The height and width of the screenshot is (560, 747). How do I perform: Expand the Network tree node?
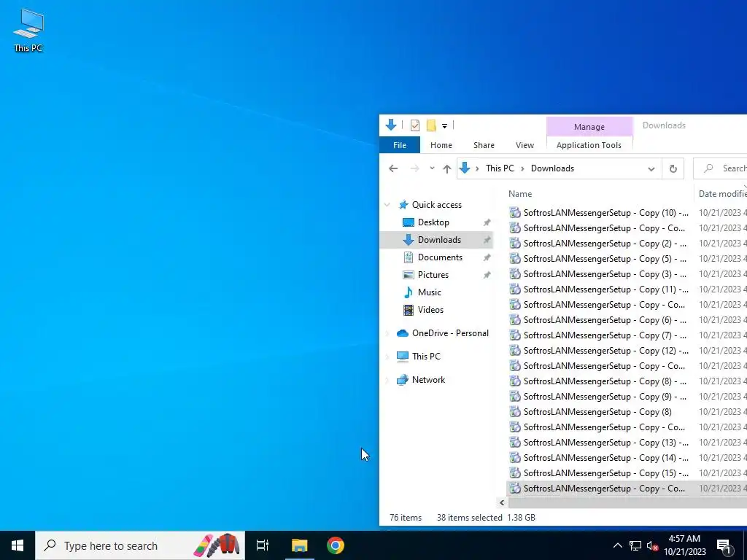click(387, 380)
